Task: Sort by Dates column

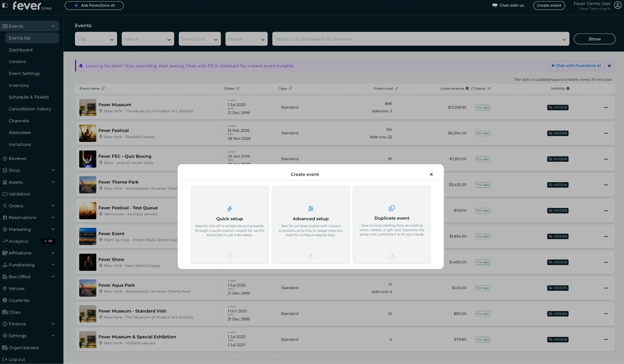Action: (238, 89)
